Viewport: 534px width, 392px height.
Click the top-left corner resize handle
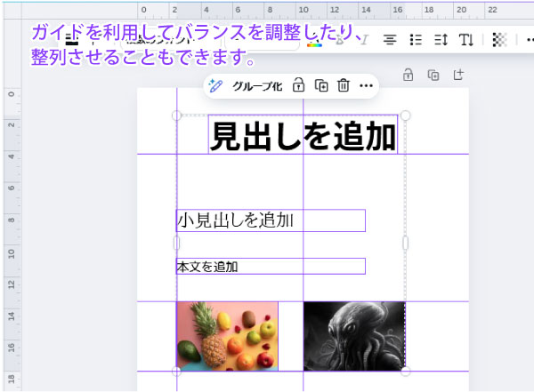click(176, 116)
